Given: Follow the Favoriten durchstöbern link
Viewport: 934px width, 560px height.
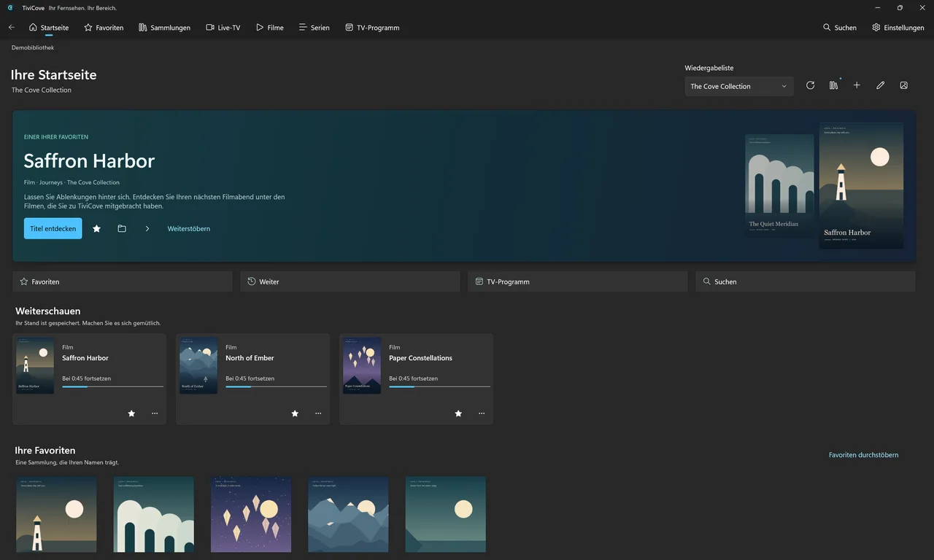Looking at the screenshot, I should pyautogui.click(x=863, y=455).
